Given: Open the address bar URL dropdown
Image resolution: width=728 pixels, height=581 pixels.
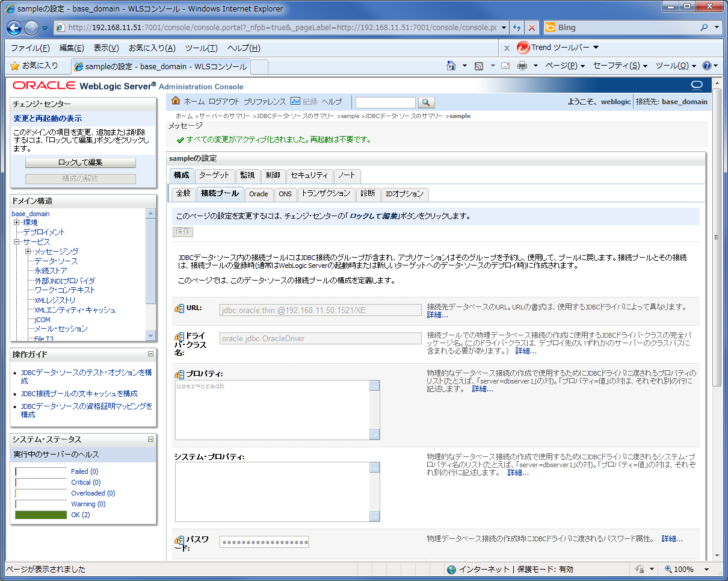Looking at the screenshot, I should coord(503,28).
